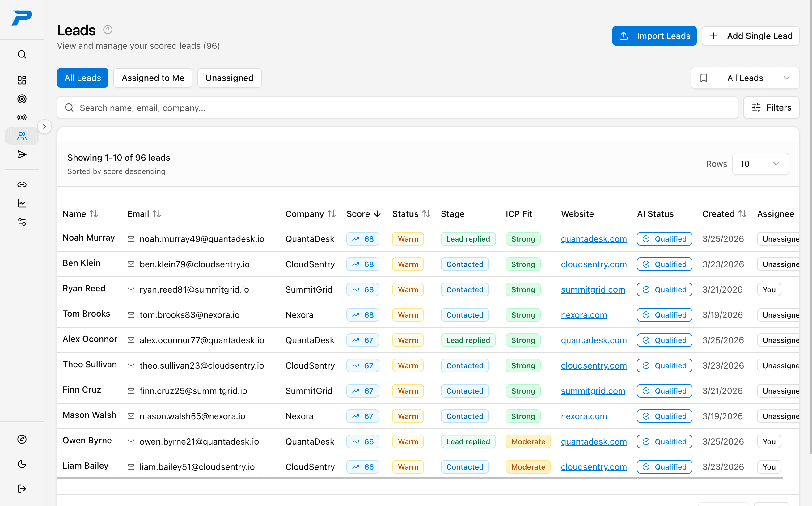Viewport: 812px width, 506px height.
Task: Click Moderate ICP fit for Liam Bailey
Action: click(x=528, y=467)
